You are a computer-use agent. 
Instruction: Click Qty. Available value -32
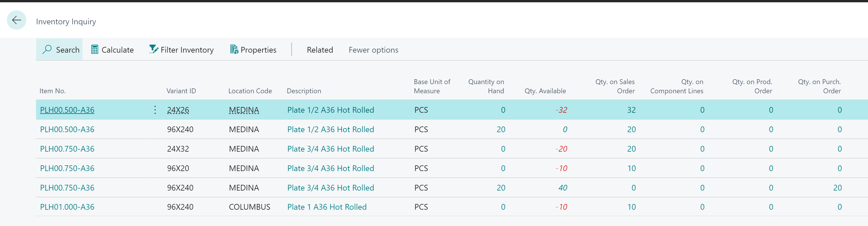click(x=561, y=110)
